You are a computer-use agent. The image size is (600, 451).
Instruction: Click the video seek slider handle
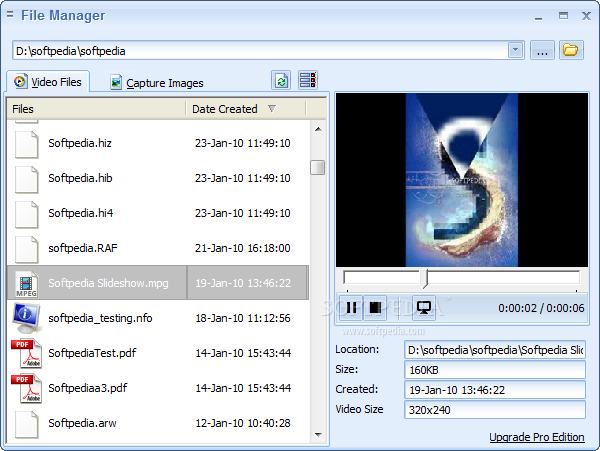coord(424,278)
